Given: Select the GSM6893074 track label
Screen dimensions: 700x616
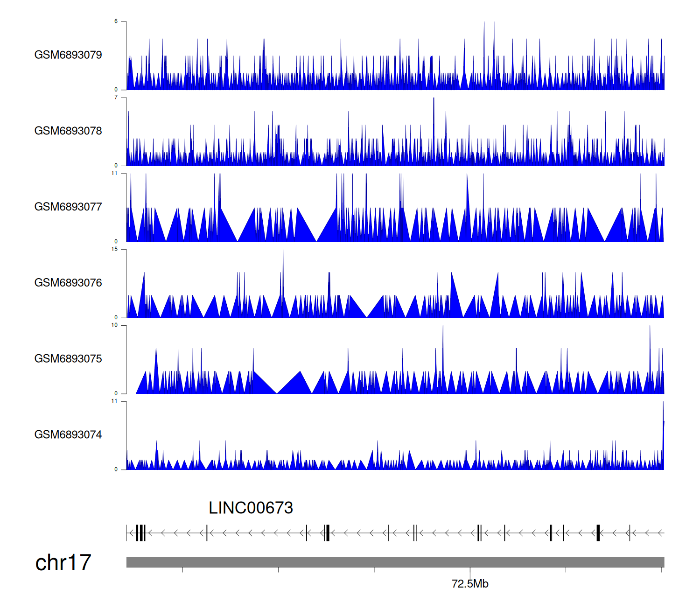Looking at the screenshot, I should point(68,435).
